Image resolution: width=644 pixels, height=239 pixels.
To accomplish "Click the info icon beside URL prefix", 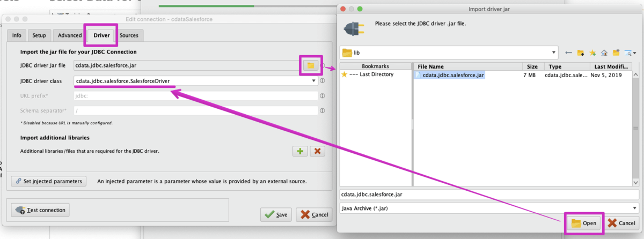I will 323,96.
